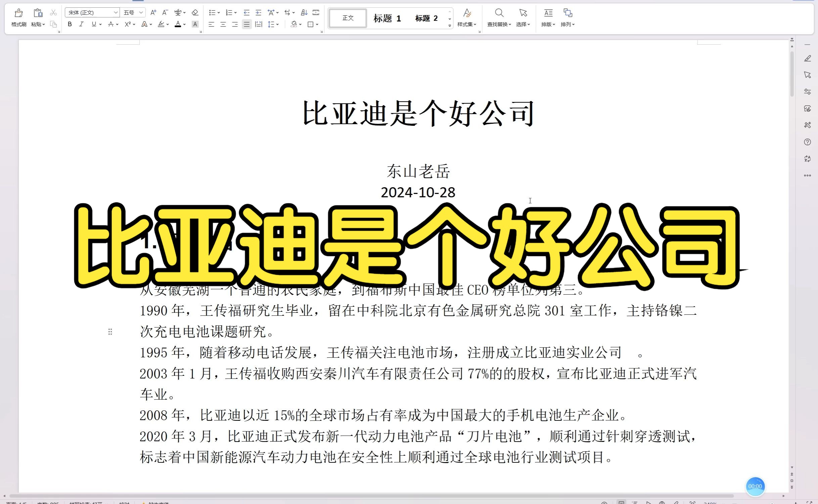Toggle bold formatting with the B button
818x504 pixels.
(x=70, y=24)
